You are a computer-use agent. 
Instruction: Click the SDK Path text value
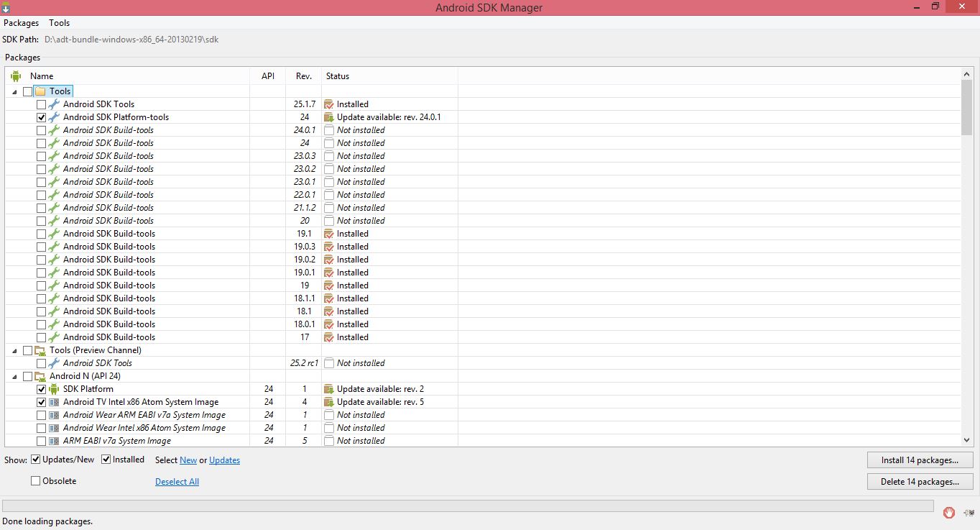131,40
